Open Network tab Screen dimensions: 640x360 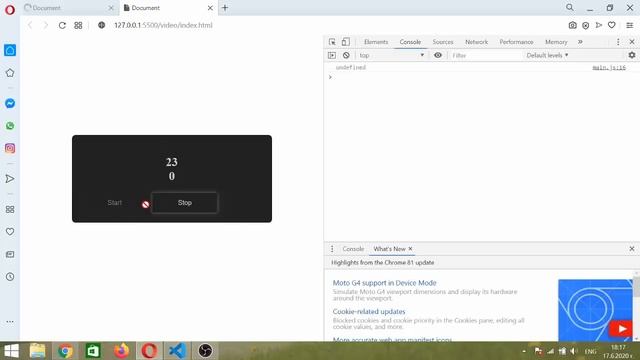(x=476, y=42)
